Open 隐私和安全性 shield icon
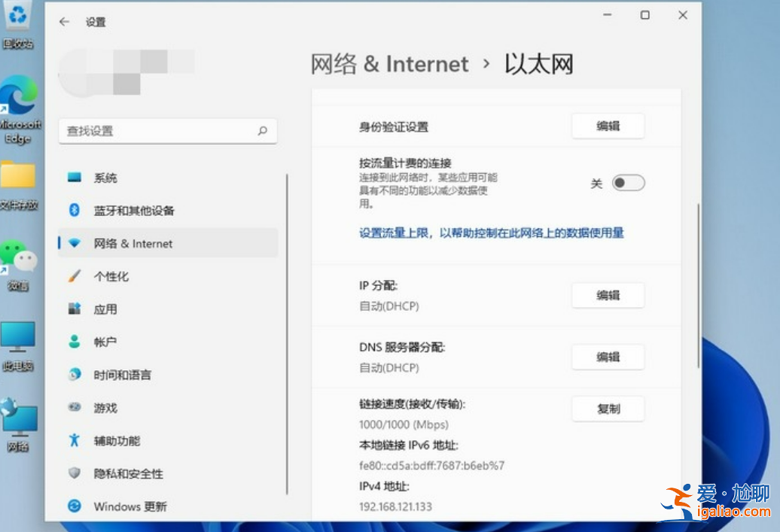Viewport: 780px width, 532px height. pos(75,473)
